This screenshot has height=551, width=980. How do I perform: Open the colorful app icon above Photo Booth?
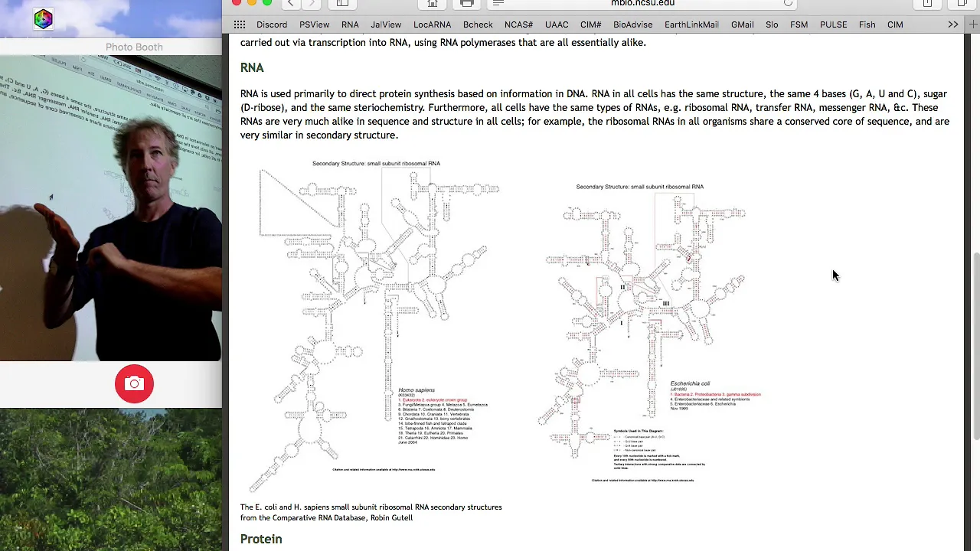click(x=43, y=19)
